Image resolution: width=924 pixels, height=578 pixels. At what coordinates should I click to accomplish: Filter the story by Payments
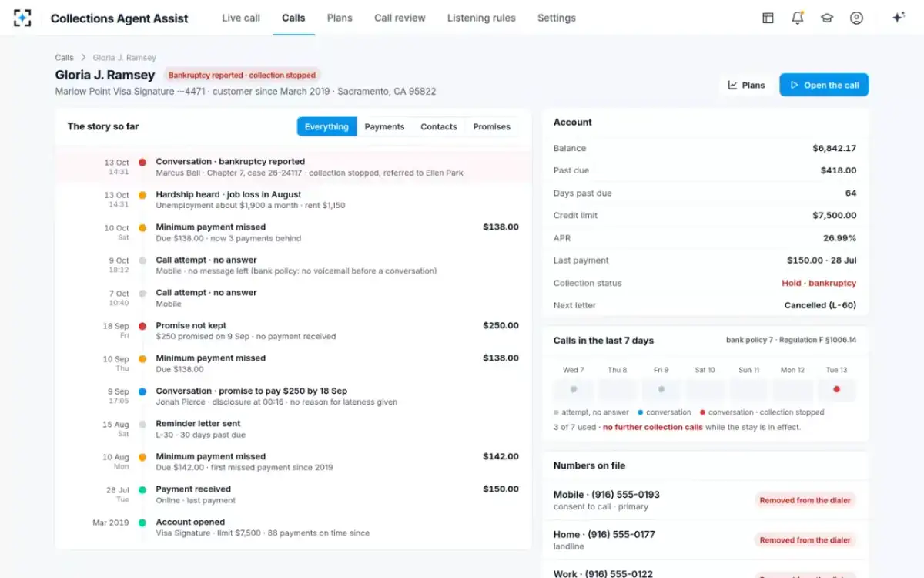[x=384, y=126]
